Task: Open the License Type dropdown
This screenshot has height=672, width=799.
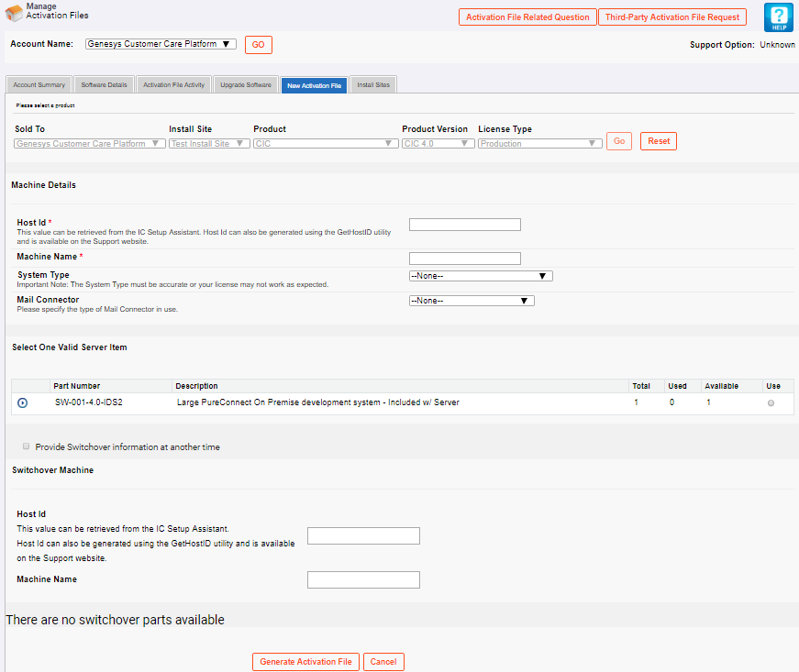Action: [539, 142]
